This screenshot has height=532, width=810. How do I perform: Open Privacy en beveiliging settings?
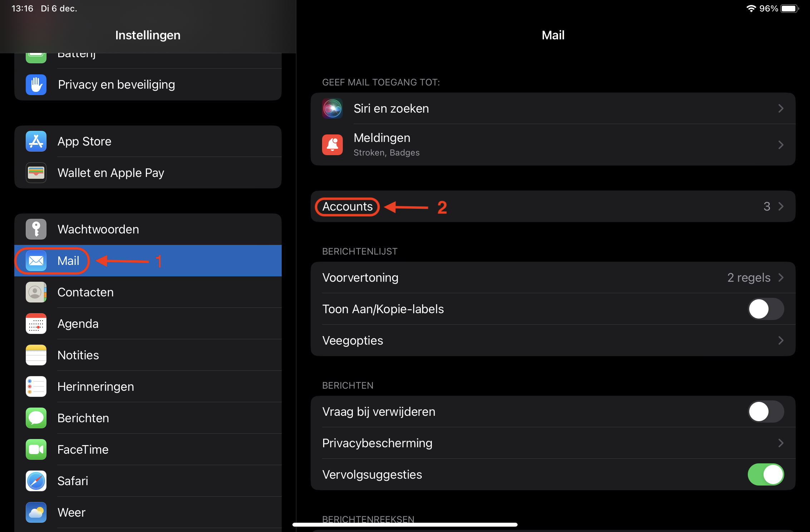pos(148,85)
